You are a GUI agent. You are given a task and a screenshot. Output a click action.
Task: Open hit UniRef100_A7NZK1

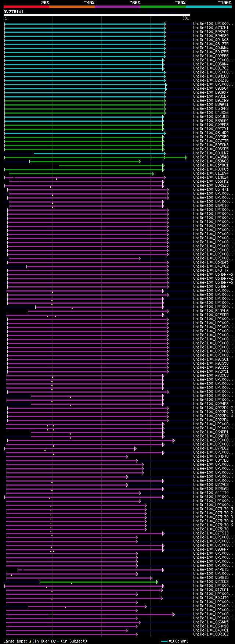[x=211, y=28]
